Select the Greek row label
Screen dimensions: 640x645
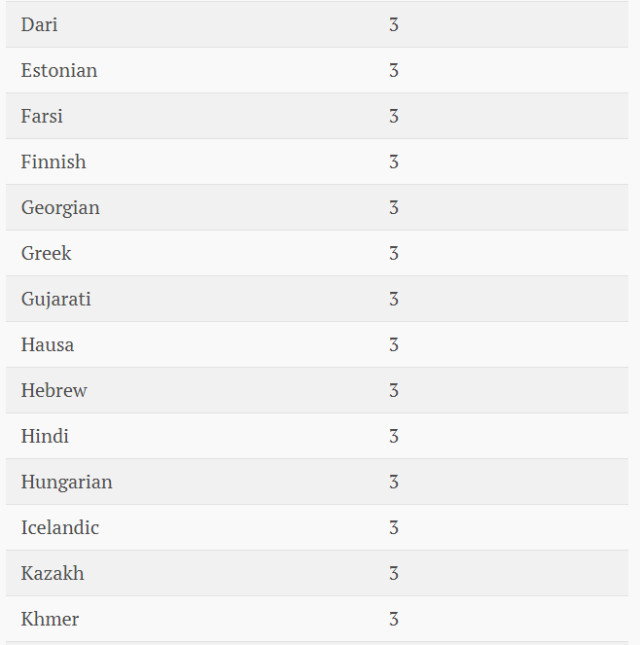[46, 253]
